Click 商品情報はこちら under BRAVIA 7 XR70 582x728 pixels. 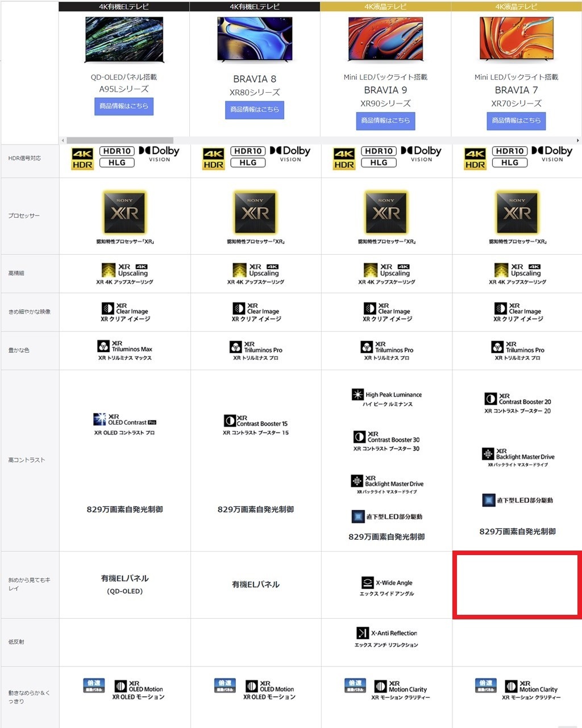coord(516,121)
